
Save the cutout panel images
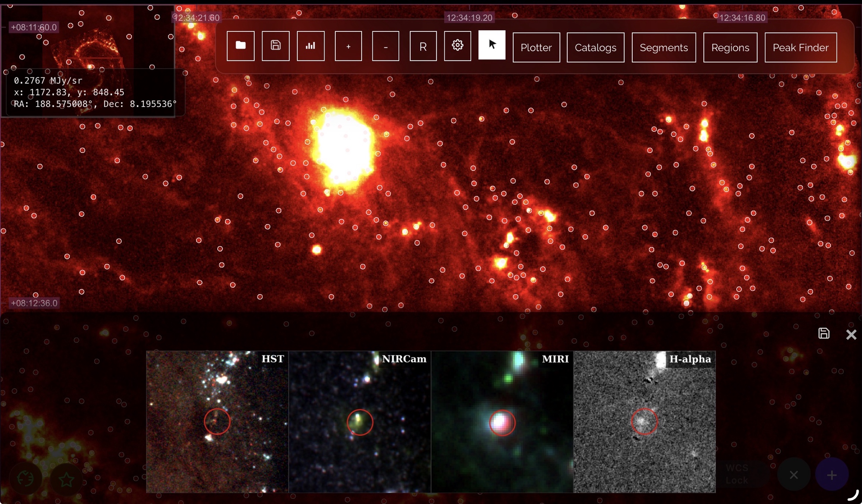click(x=824, y=333)
